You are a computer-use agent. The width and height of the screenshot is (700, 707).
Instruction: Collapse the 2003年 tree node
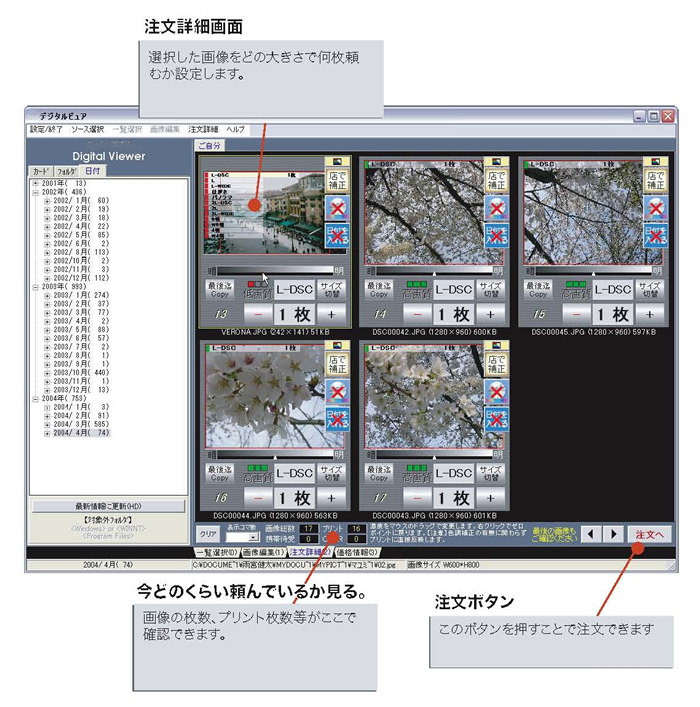coord(36,287)
